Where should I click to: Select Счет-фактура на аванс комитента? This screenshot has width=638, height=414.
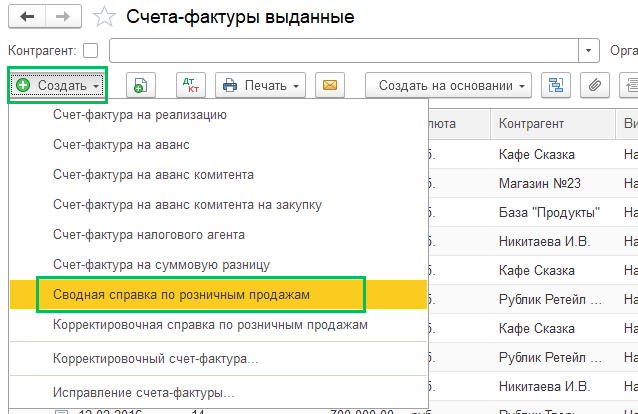pos(218,175)
